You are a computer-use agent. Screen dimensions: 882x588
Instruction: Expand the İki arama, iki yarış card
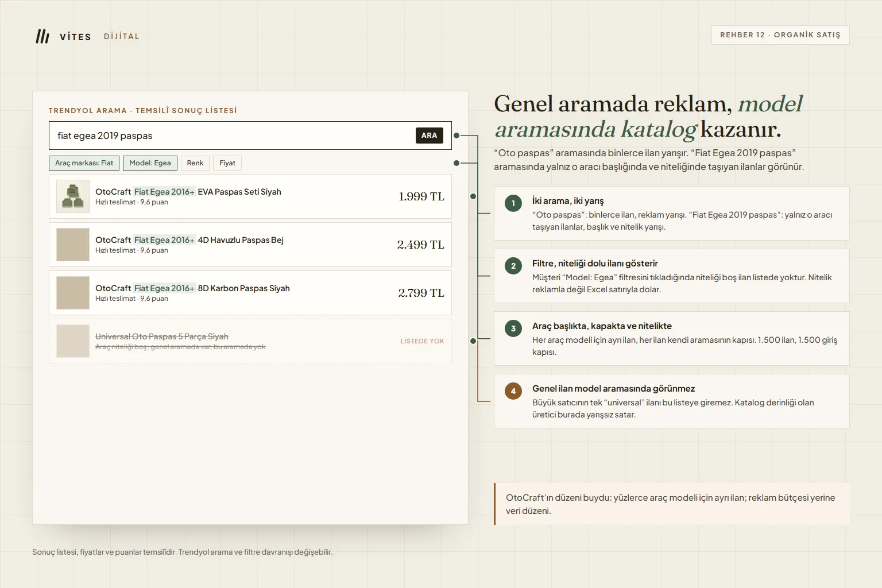[x=672, y=213]
